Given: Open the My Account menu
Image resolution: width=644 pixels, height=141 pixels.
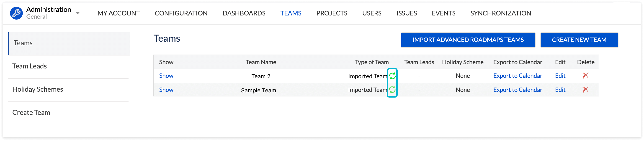Looking at the screenshot, I should [118, 13].
